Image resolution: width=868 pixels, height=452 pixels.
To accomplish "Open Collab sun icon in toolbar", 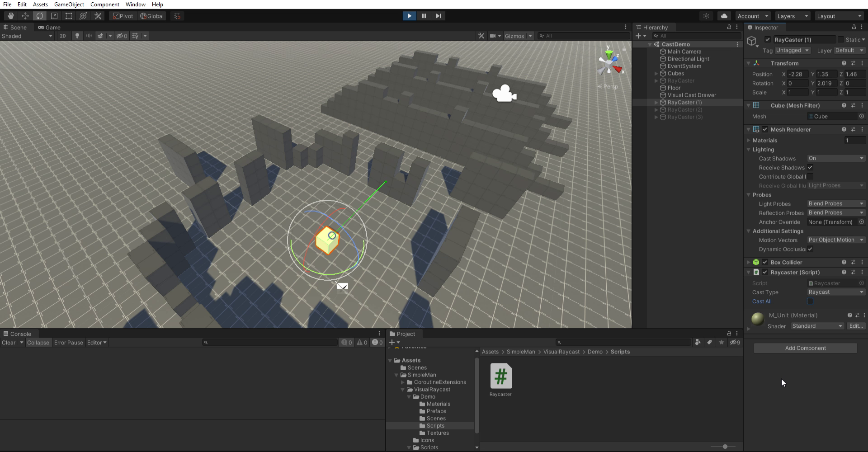I will [706, 16].
